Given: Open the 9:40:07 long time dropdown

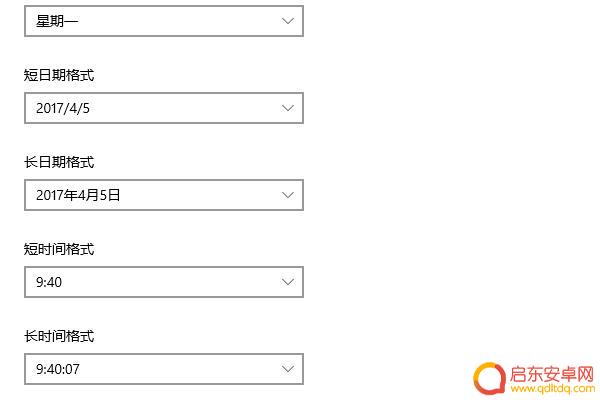Looking at the screenshot, I should click(x=164, y=369).
